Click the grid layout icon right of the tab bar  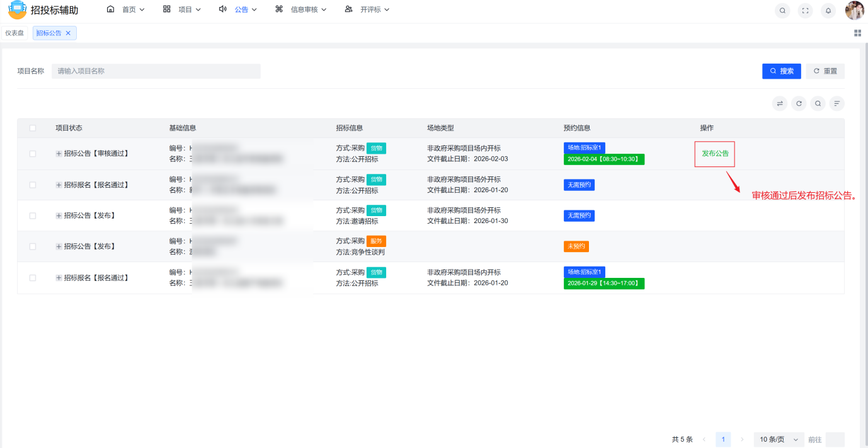857,32
